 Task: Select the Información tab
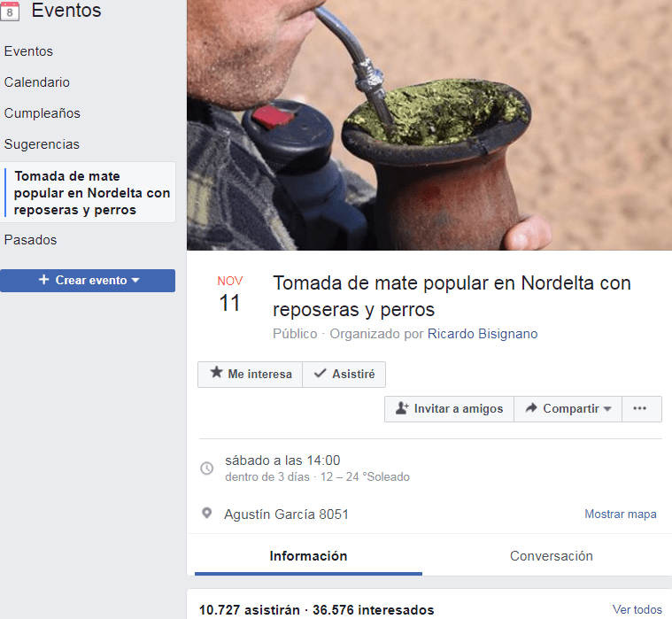point(308,555)
